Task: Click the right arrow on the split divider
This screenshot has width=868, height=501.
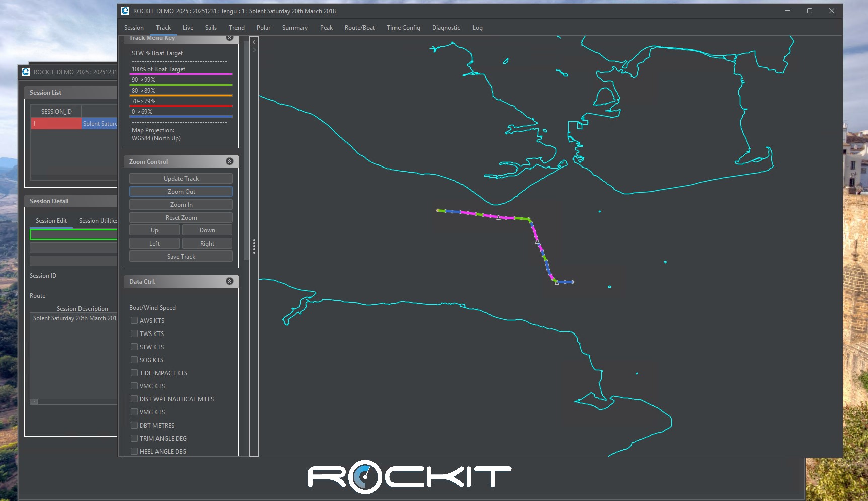Action: pyautogui.click(x=254, y=50)
